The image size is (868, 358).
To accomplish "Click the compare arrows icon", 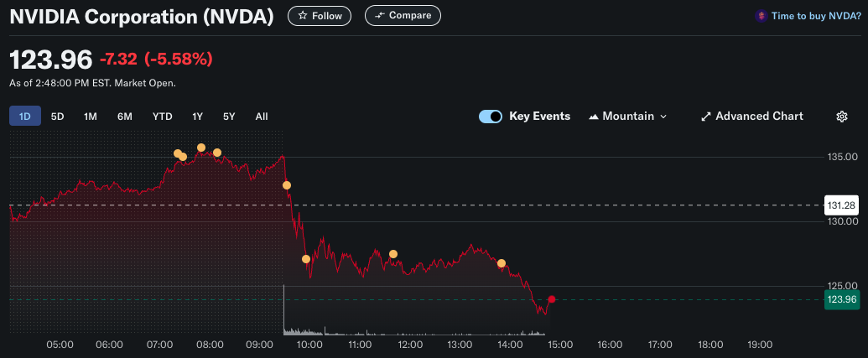I will click(379, 15).
